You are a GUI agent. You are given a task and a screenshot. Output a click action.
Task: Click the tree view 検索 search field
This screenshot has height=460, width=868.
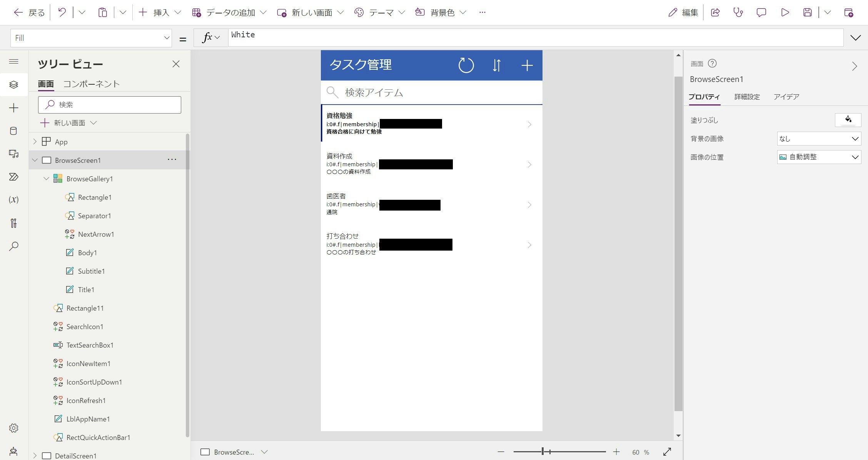[x=110, y=105]
